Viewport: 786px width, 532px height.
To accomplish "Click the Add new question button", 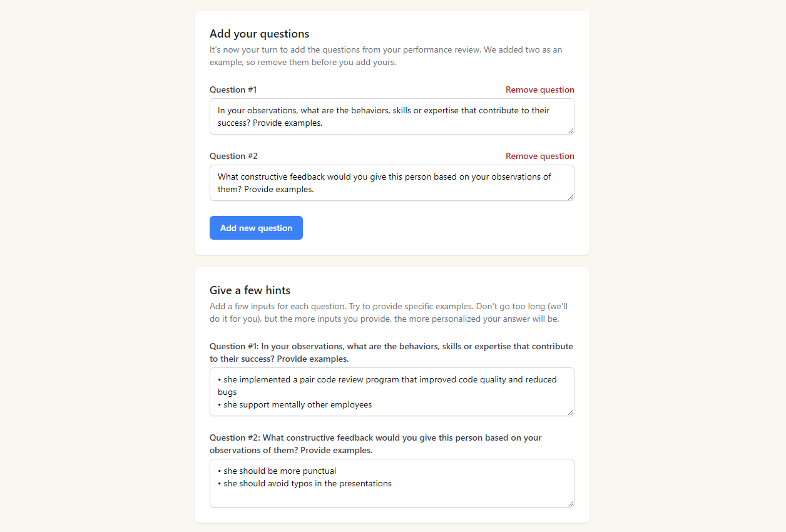I will (256, 228).
